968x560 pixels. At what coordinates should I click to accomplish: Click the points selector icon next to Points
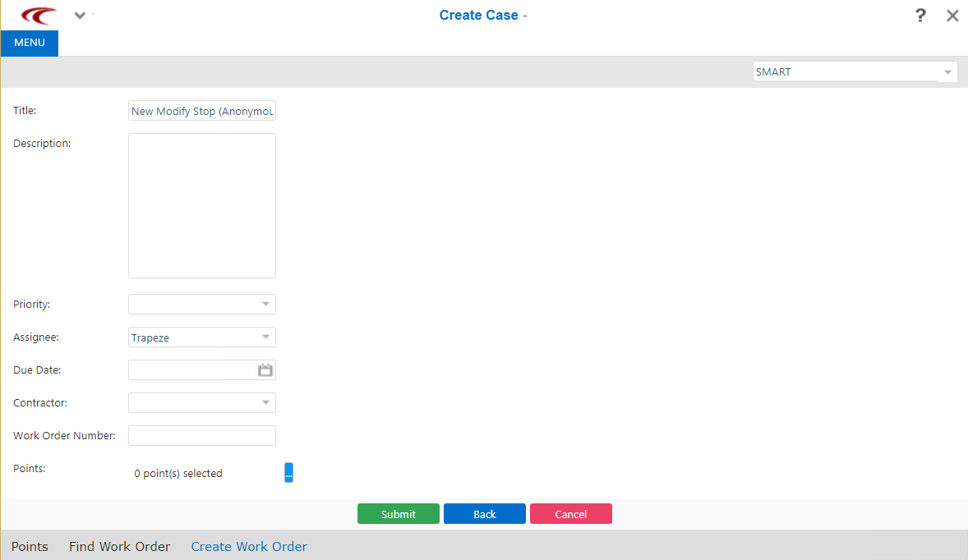[x=288, y=472]
